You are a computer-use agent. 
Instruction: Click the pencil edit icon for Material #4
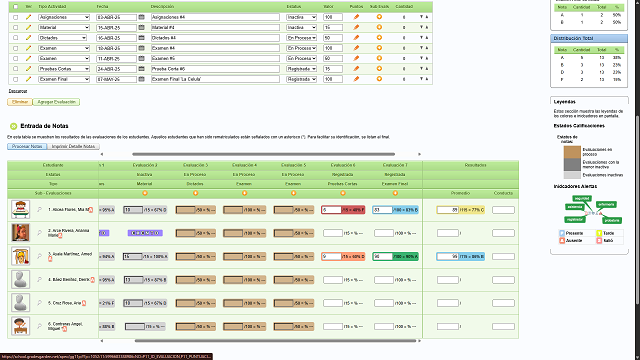coord(28,27)
